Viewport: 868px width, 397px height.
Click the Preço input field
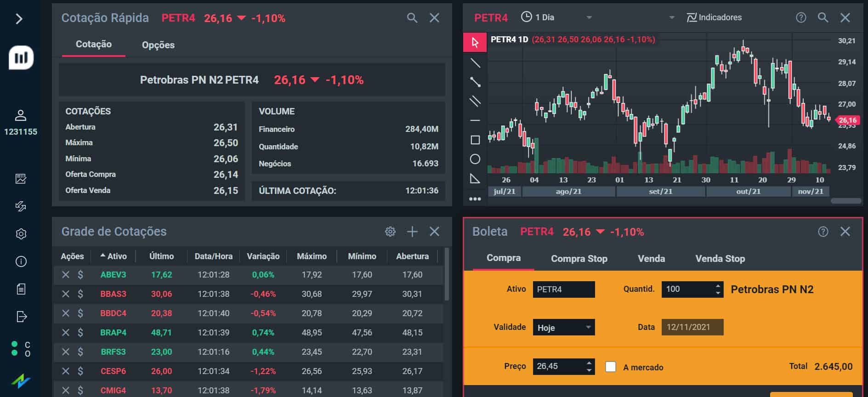(558, 366)
